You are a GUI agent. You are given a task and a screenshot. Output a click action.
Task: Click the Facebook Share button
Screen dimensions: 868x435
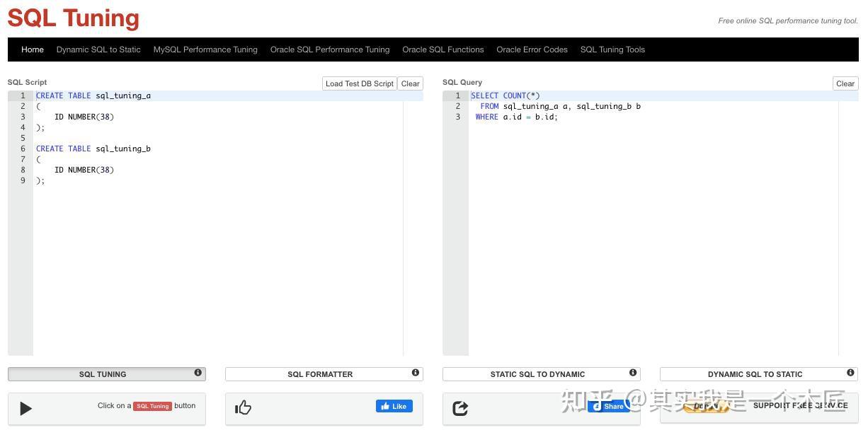pos(609,406)
